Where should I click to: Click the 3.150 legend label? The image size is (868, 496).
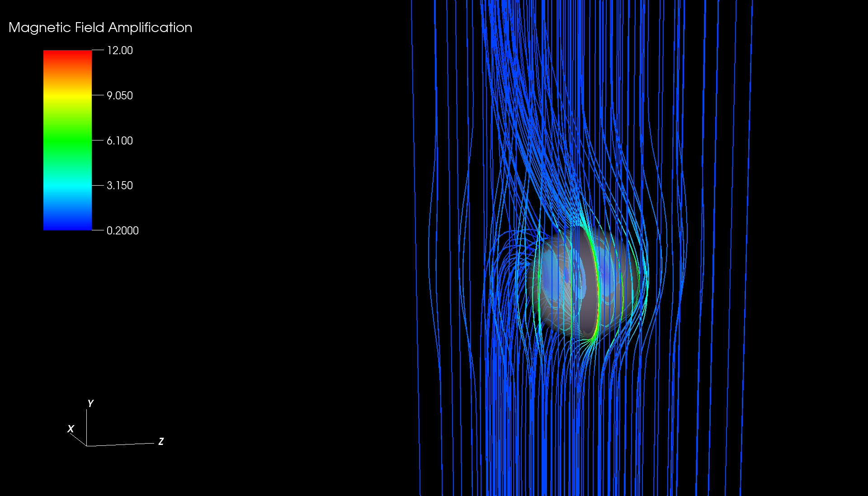tap(120, 185)
